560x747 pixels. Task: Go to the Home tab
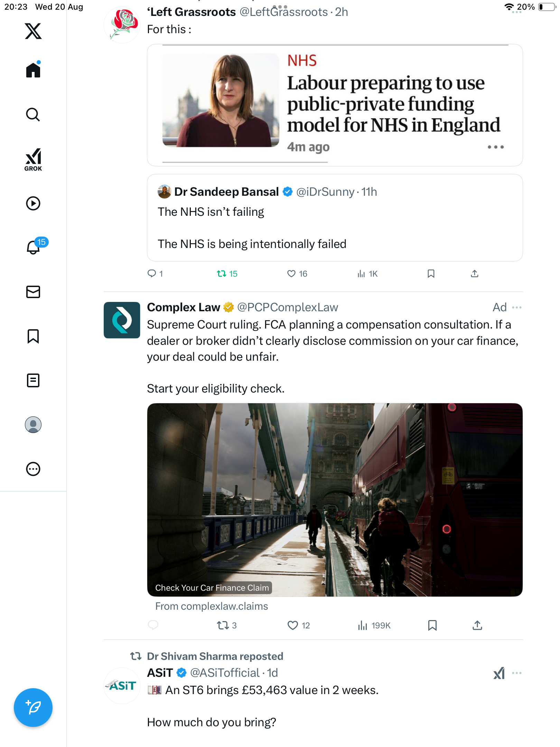coord(33,70)
